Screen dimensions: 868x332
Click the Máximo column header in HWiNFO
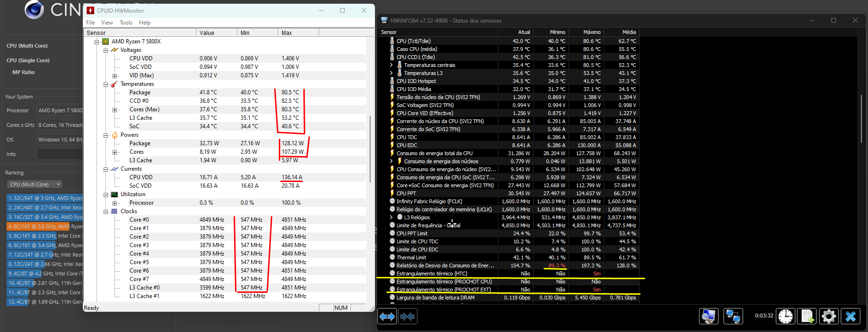586,32
